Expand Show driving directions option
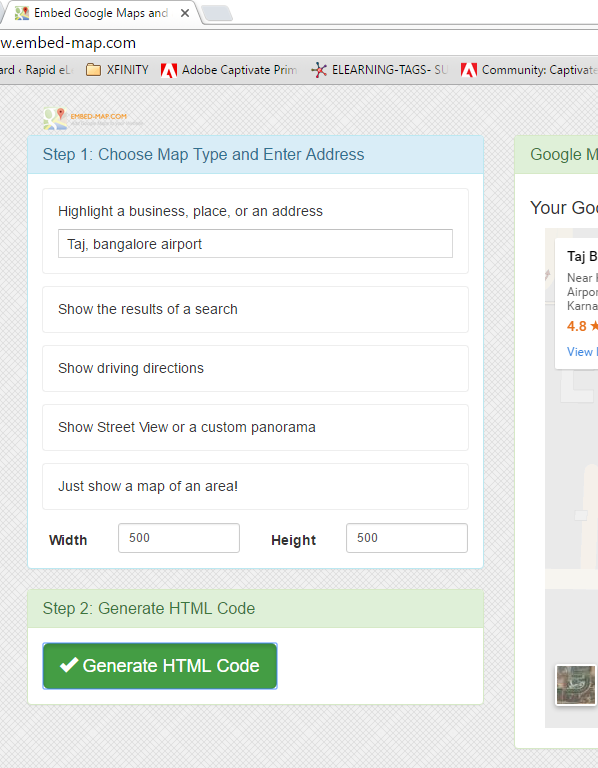The image size is (598, 768). click(x=255, y=368)
